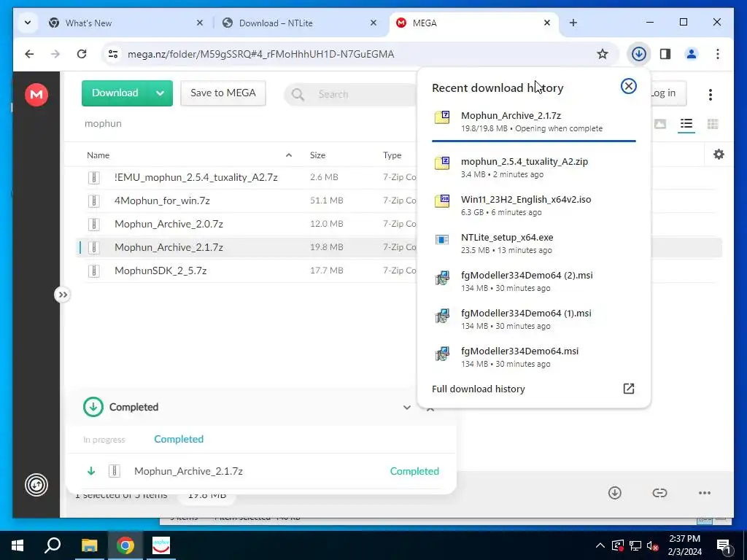The image size is (747, 560).
Task: Show hidden tray icons chevron
Action: pyautogui.click(x=600, y=545)
